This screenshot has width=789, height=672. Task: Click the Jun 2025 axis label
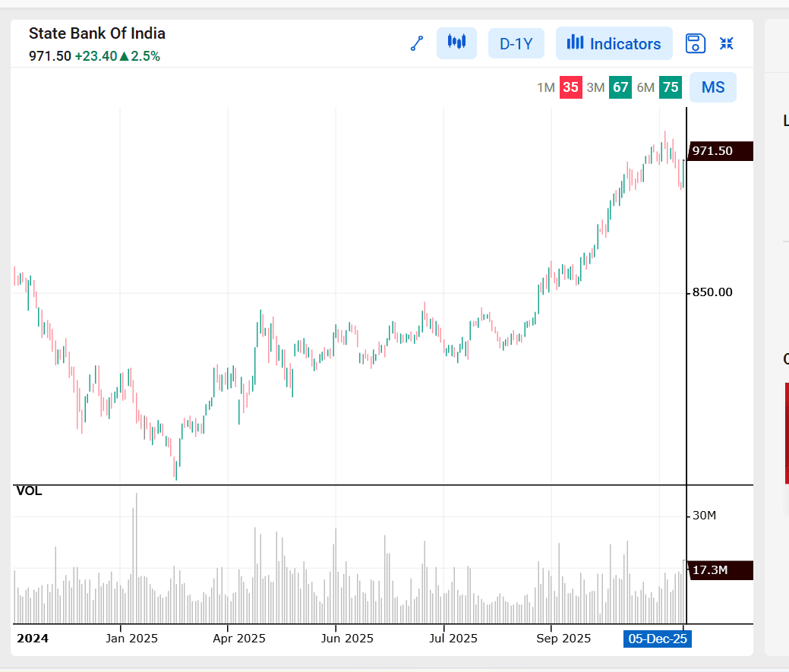tap(347, 639)
